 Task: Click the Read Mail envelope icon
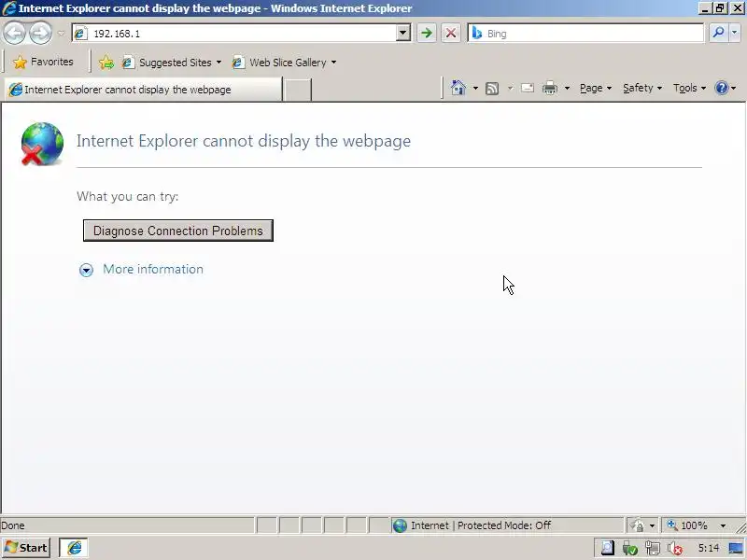click(x=528, y=88)
